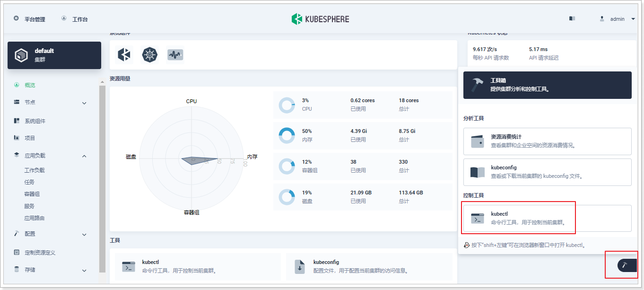The image size is (644, 290).
Task: Click kubectl terminal icon in 工具 section
Action: click(129, 266)
